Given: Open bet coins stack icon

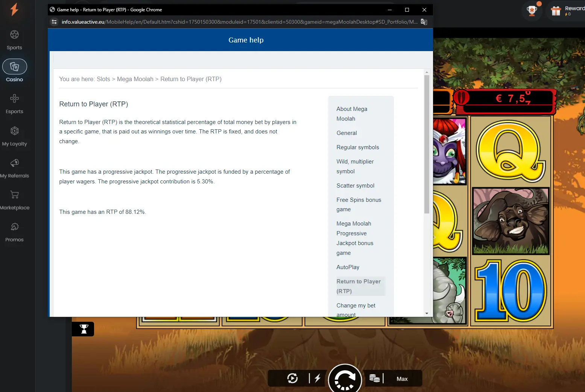Looking at the screenshot, I should [374, 378].
